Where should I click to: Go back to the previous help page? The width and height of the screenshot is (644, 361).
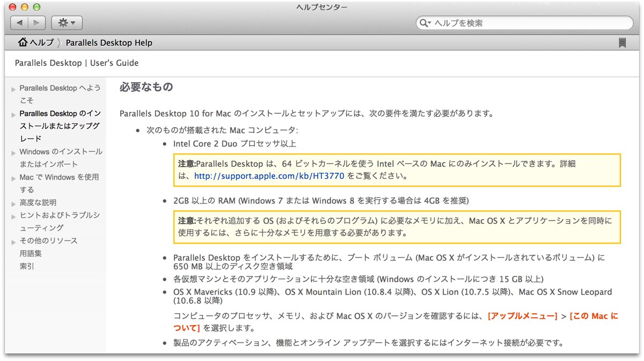(x=20, y=23)
